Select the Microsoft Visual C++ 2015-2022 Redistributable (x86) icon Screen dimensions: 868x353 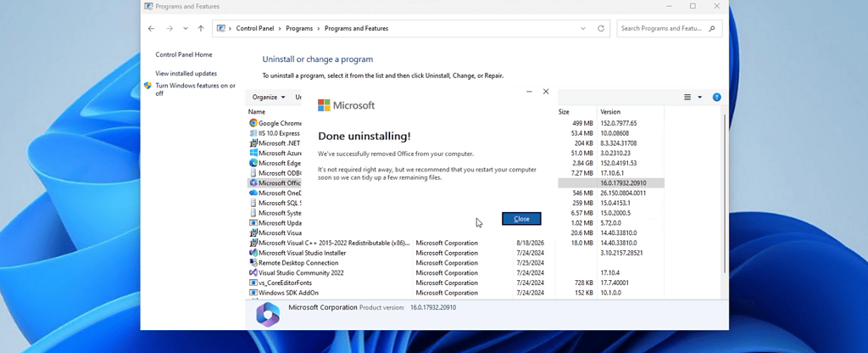pos(253,243)
